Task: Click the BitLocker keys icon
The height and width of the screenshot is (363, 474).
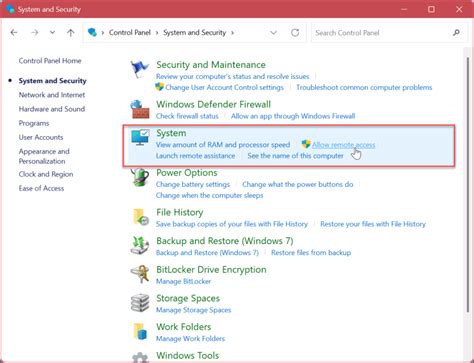Action: 140,274
